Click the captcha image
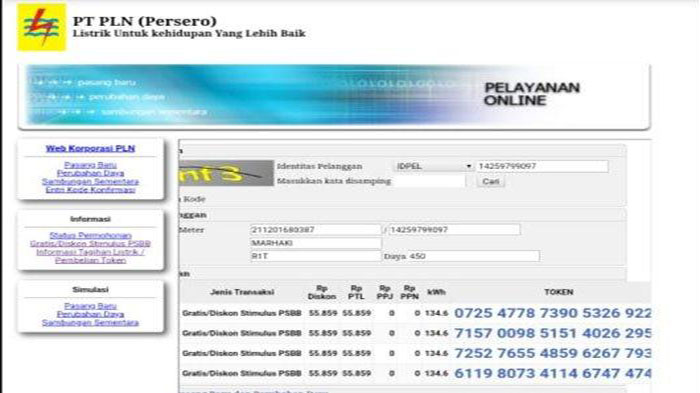 click(226, 173)
